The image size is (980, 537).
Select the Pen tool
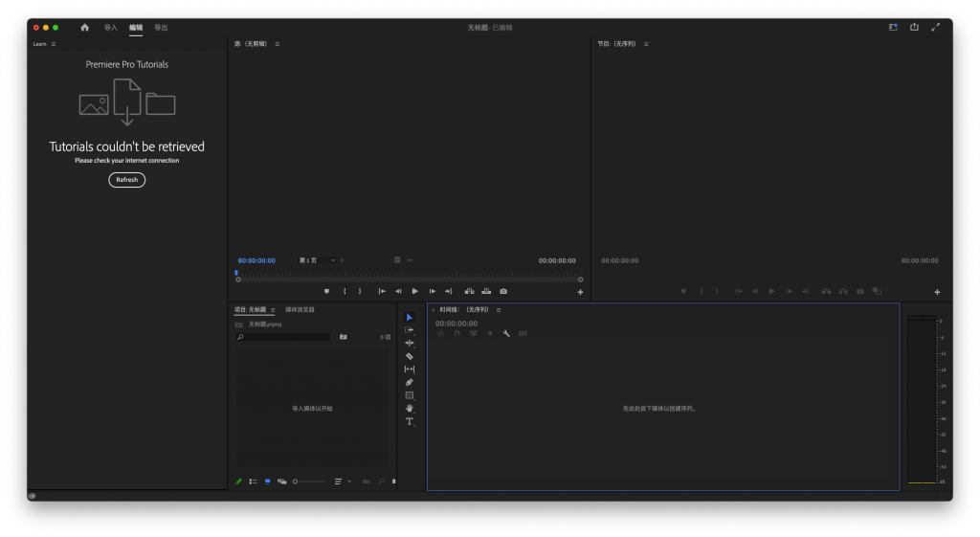pyautogui.click(x=410, y=382)
